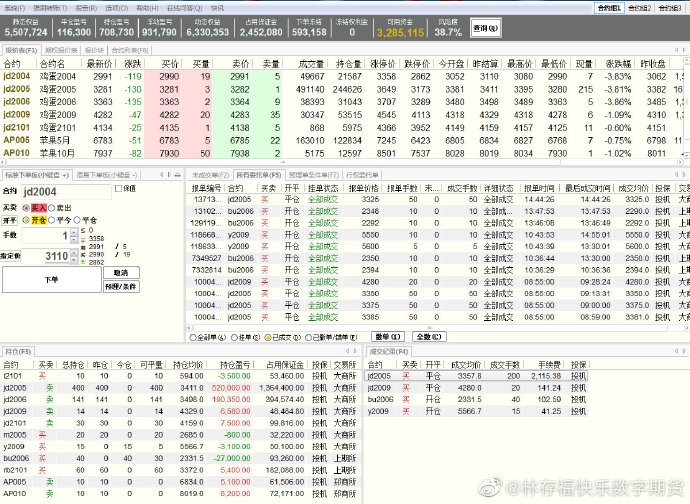690x504 pixels.
Task: Select 标准下单板 order panel tab
Action: pos(37,175)
